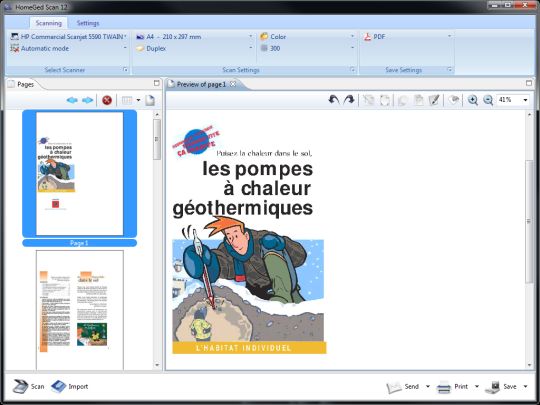Maximize the preview panel
This screenshot has width=540, height=405.
point(529,83)
